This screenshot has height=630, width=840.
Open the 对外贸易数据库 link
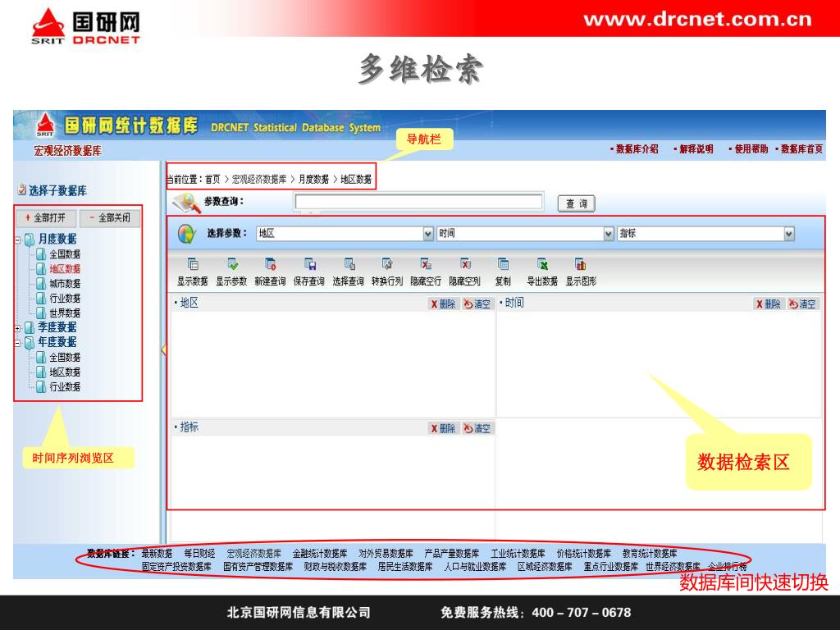pos(386,554)
